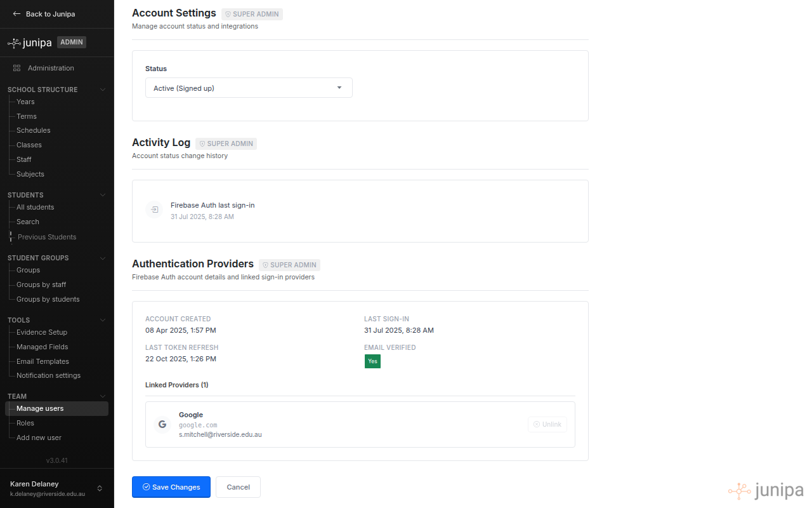Open Email Templates from the sidebar menu
This screenshot has height=508, width=812.
click(x=42, y=361)
